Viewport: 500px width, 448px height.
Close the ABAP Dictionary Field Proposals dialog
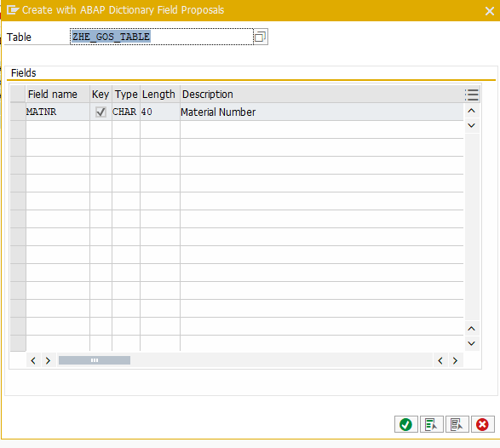pos(490,11)
